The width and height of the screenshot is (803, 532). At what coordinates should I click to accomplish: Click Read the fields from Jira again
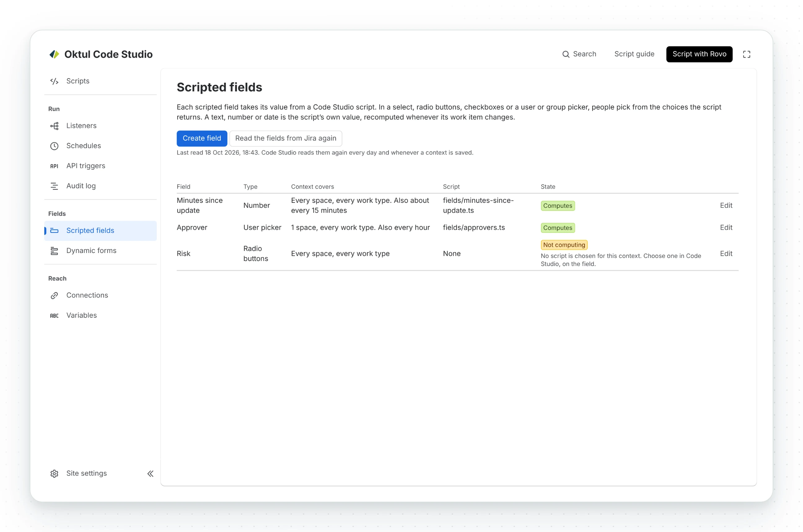click(x=286, y=138)
